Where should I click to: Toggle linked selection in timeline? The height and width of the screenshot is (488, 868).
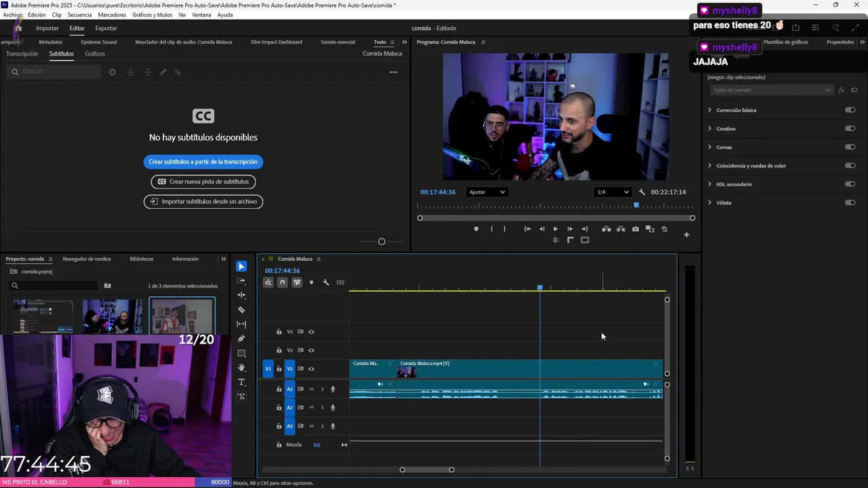pyautogui.click(x=297, y=283)
